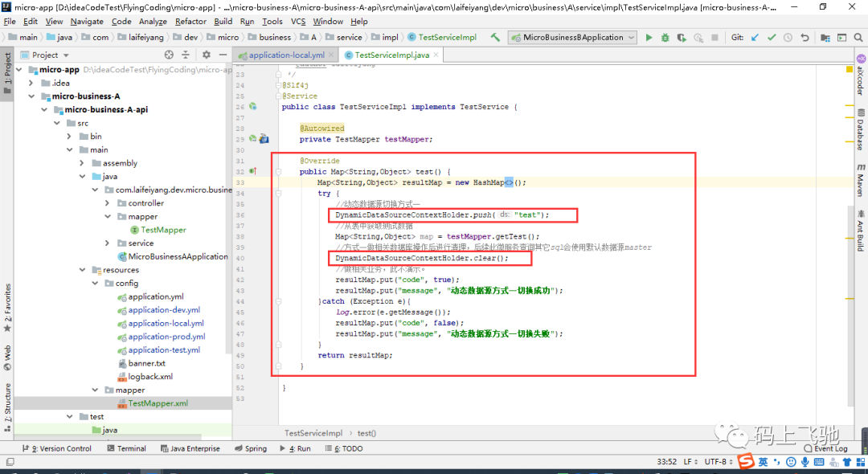Fold the test() method at line 32
868x474 pixels.
pyautogui.click(x=278, y=171)
